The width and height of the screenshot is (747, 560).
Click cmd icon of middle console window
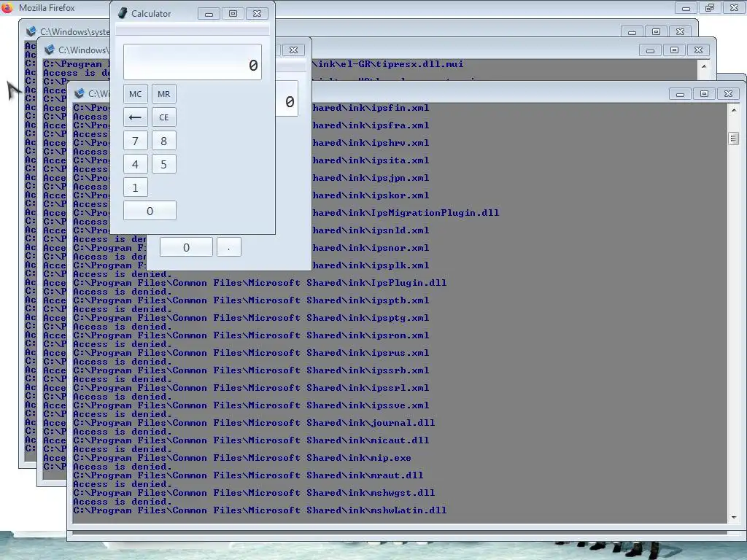click(x=49, y=50)
